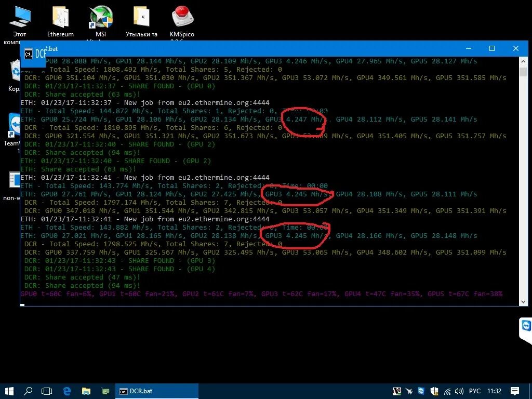Viewport: 532px width, 399px height.
Task: Click the 'Total Speed: 143.774 Mh/s' line
Action: pyautogui.click(x=174, y=186)
